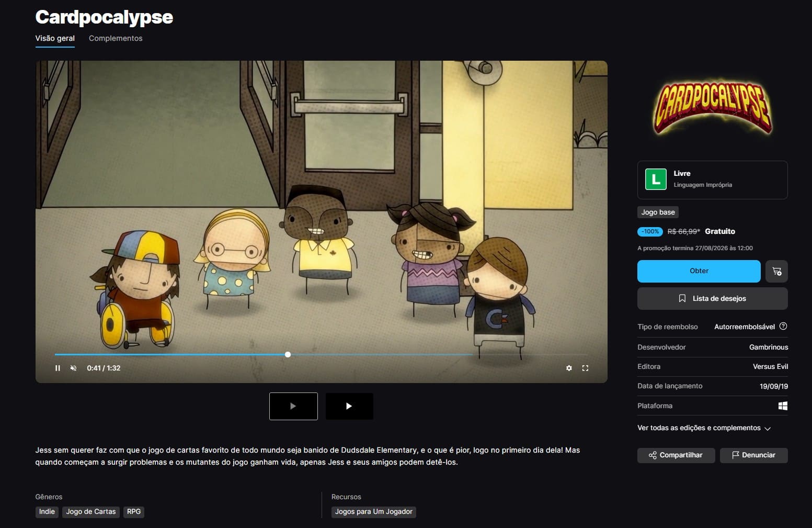This screenshot has width=812, height=528.
Task: Select the second trailer thumbnail
Action: (x=349, y=406)
